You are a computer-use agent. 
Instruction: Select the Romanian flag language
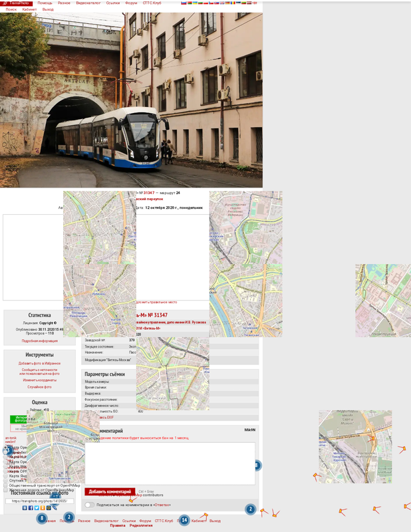[233, 3]
